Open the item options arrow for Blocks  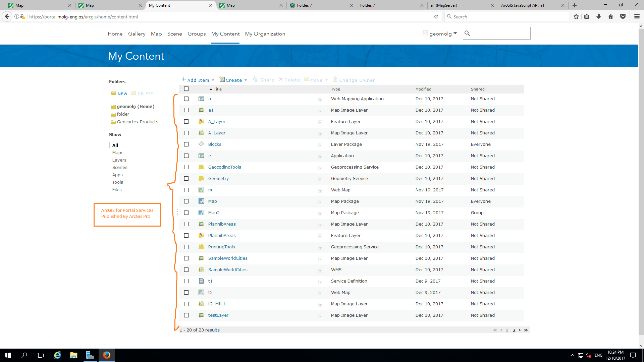click(x=320, y=145)
